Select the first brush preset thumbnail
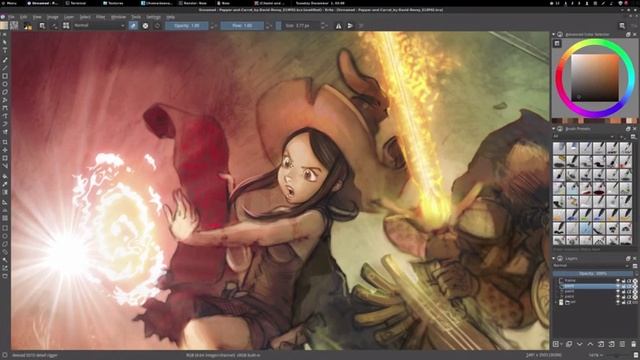Image resolution: width=640 pixels, height=360 pixels. 559,148
